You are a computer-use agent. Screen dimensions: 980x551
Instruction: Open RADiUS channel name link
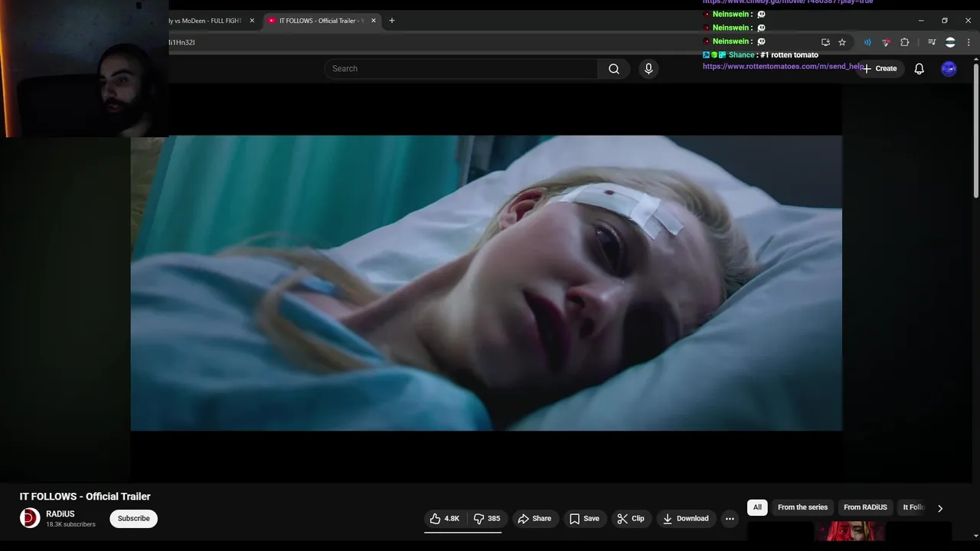[x=60, y=514]
